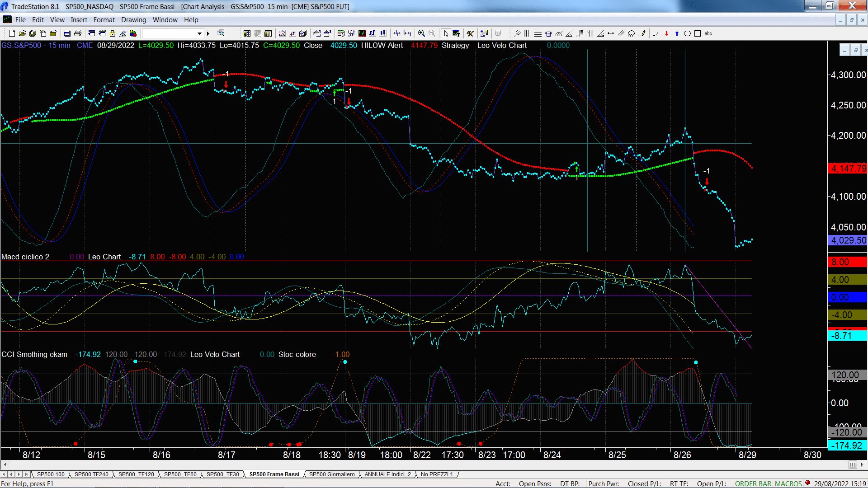Click the Zoom Out magnifier icon
The height and width of the screenshot is (488, 868).
point(432,33)
